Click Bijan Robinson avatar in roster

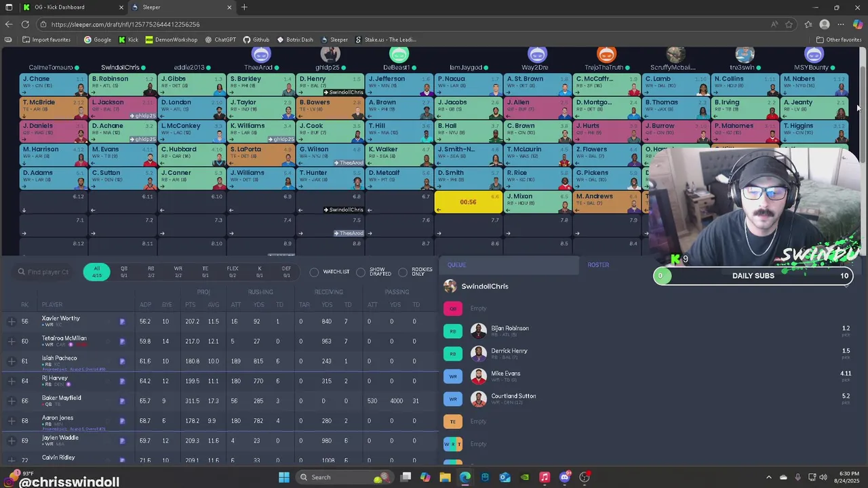pos(479,331)
